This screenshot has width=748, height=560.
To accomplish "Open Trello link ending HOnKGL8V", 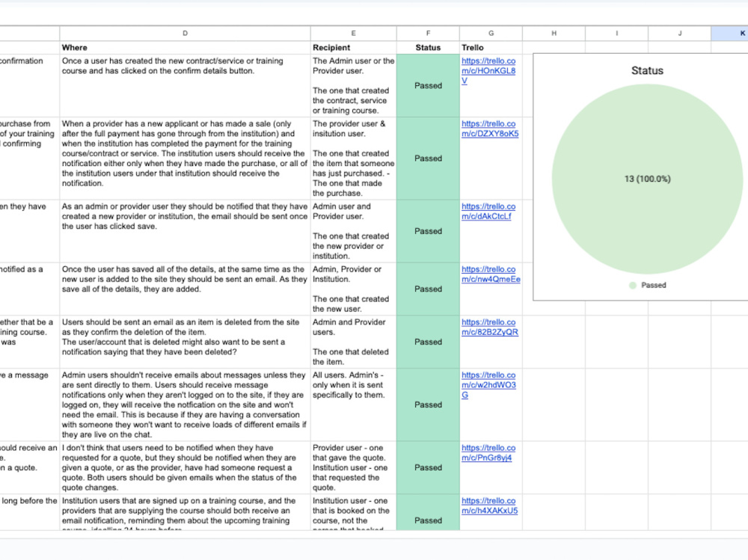I will [x=488, y=70].
